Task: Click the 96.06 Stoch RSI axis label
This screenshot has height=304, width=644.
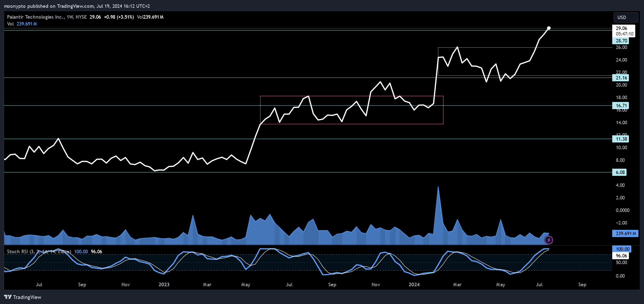Action: [621, 256]
